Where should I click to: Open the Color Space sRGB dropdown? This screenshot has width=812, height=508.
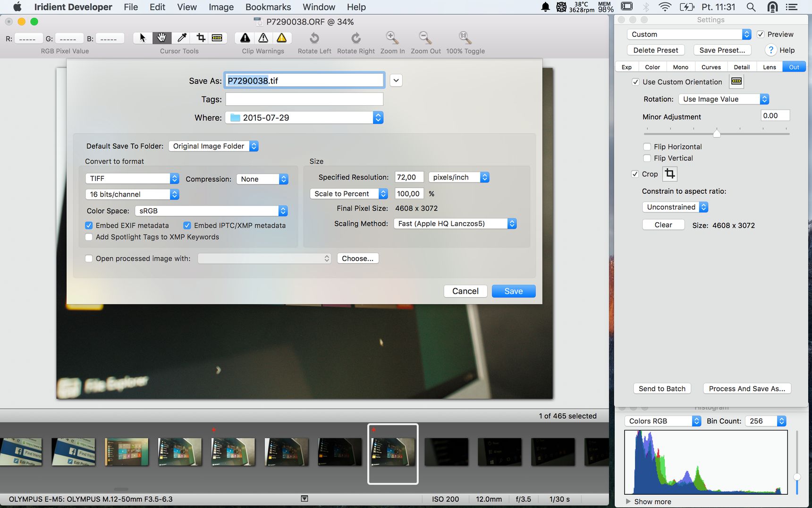(211, 211)
